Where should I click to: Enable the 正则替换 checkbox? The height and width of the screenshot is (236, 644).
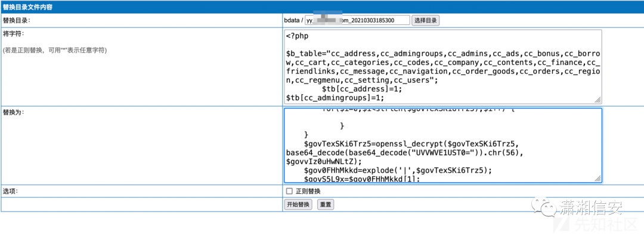tap(289, 191)
